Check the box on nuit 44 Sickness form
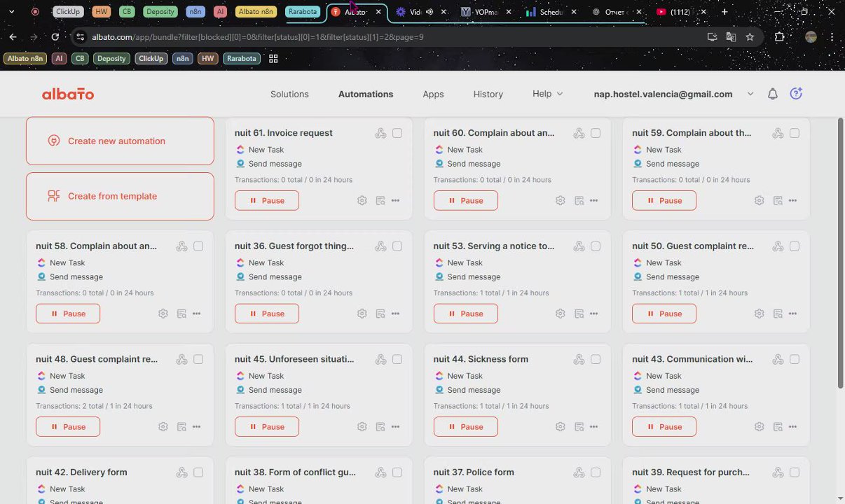The height and width of the screenshot is (504, 845). point(596,359)
